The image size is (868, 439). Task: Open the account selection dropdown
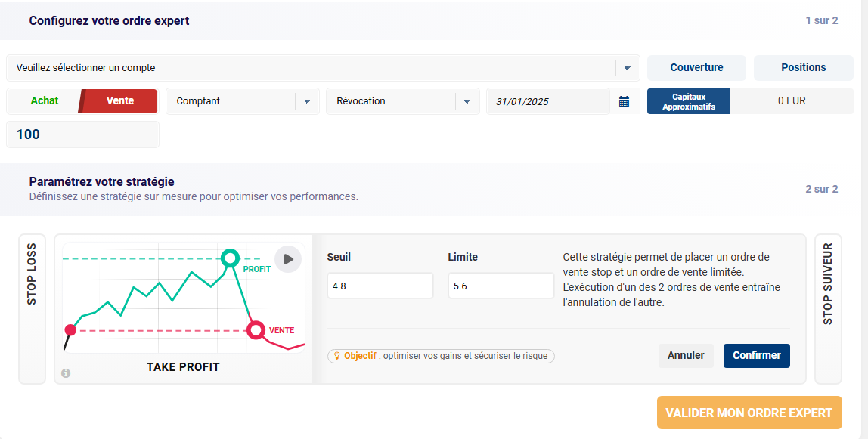pyautogui.click(x=627, y=68)
